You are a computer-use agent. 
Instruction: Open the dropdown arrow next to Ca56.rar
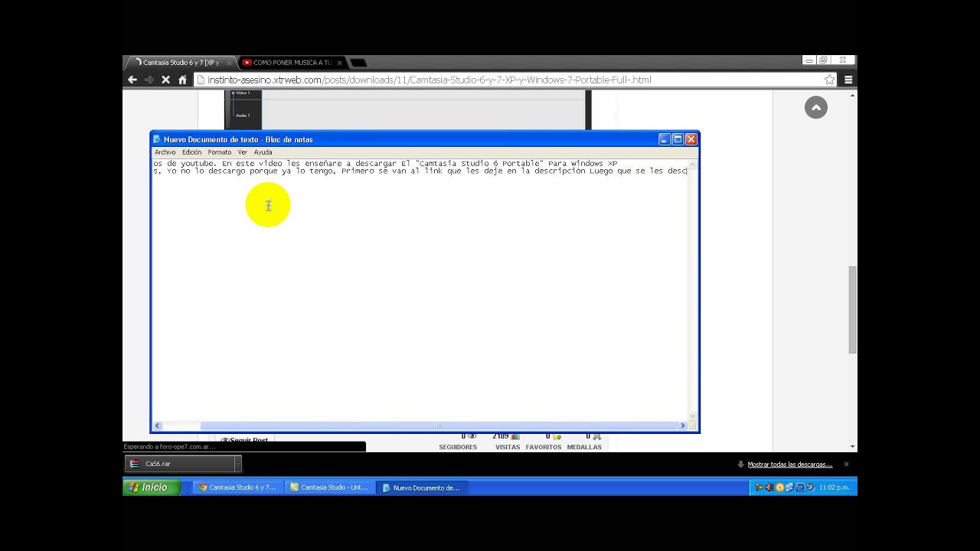tap(237, 464)
